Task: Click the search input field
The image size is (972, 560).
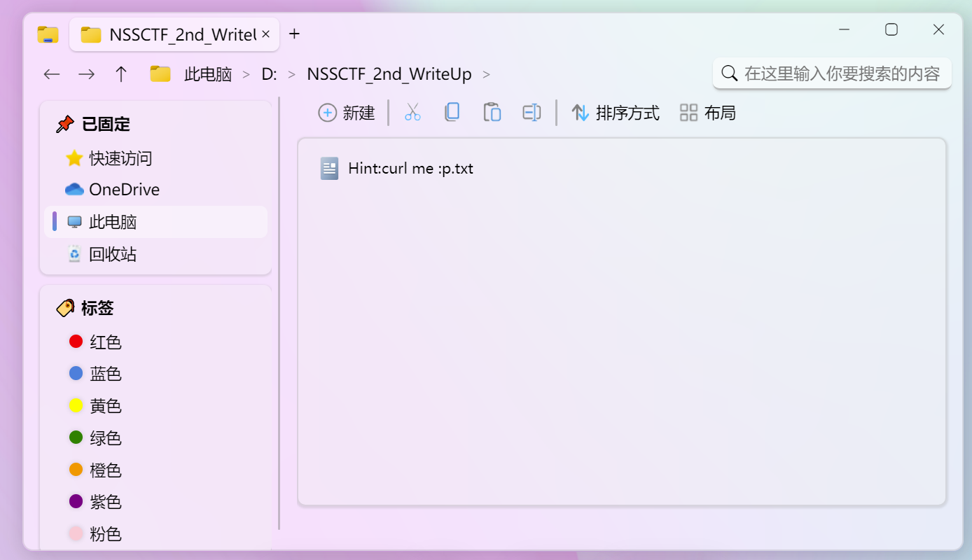Action: pyautogui.click(x=840, y=73)
